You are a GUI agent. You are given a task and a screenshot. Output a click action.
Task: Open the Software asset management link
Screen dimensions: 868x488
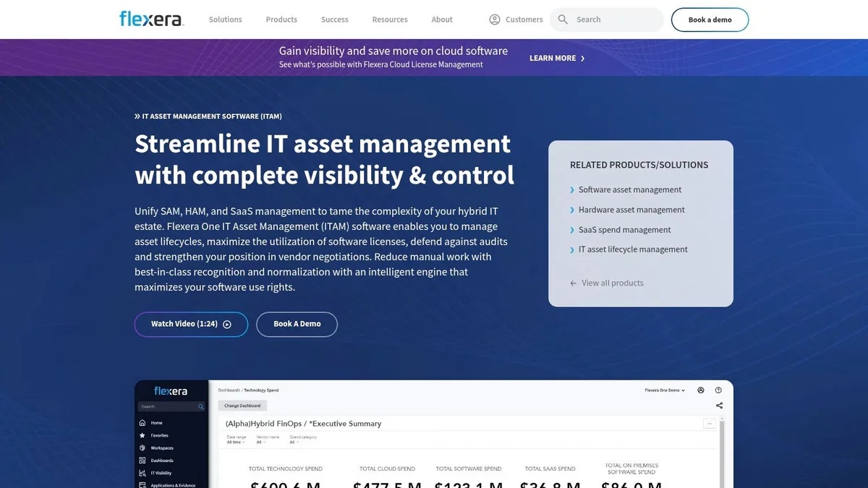point(630,190)
